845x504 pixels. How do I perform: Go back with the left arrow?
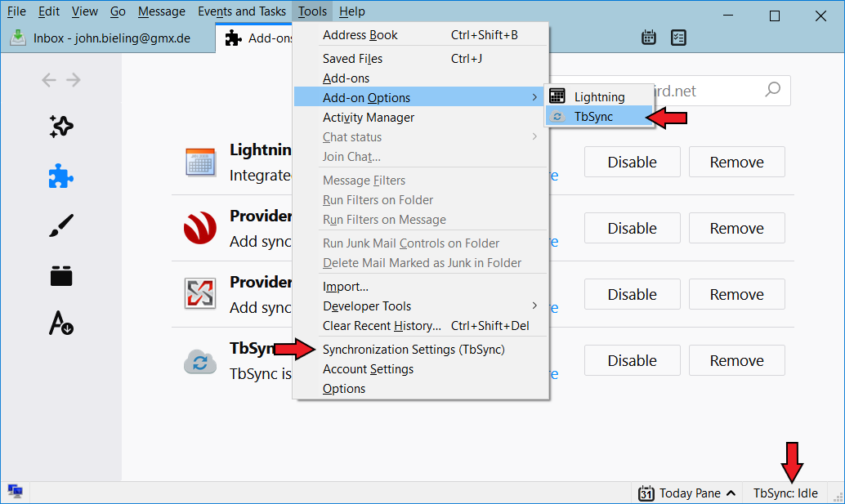coord(48,80)
